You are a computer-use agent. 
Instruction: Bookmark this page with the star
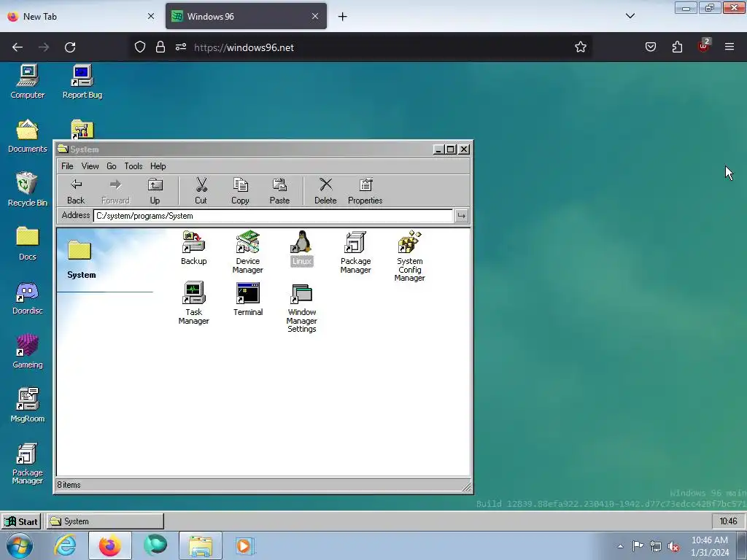point(580,47)
